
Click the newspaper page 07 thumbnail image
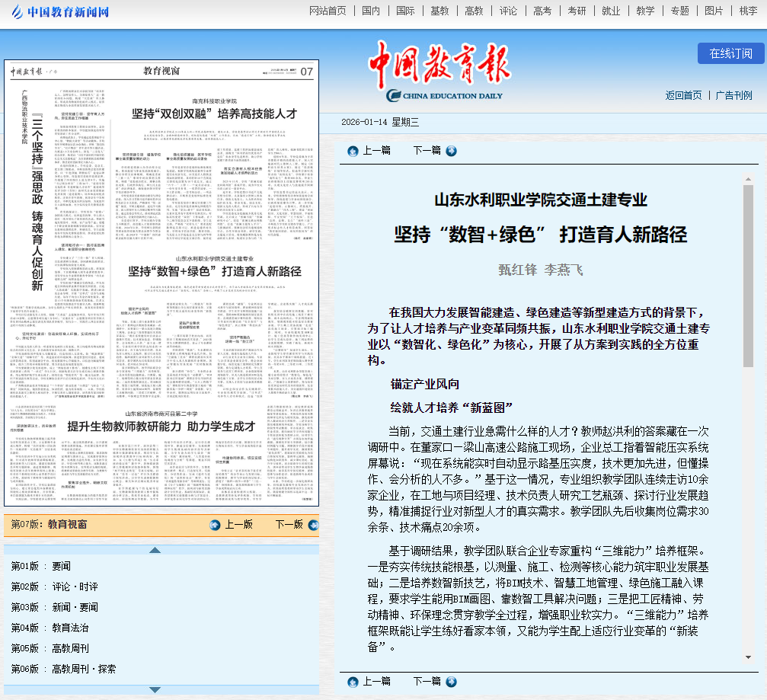tap(161, 283)
